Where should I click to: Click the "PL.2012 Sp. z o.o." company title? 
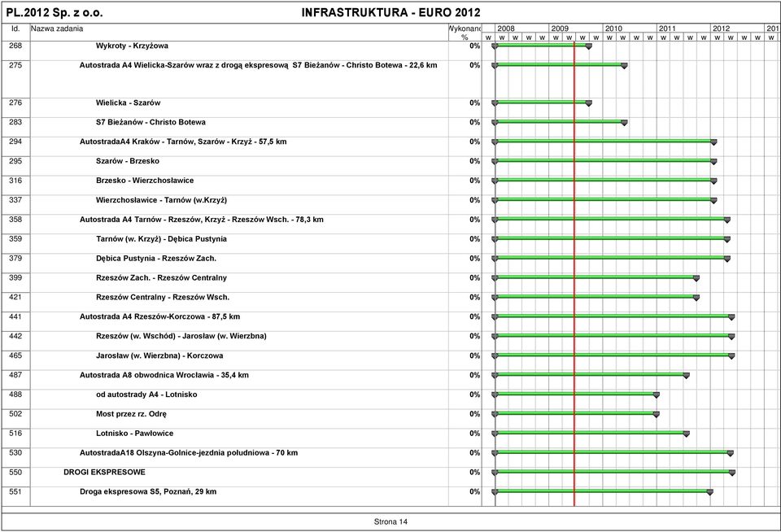click(x=55, y=12)
